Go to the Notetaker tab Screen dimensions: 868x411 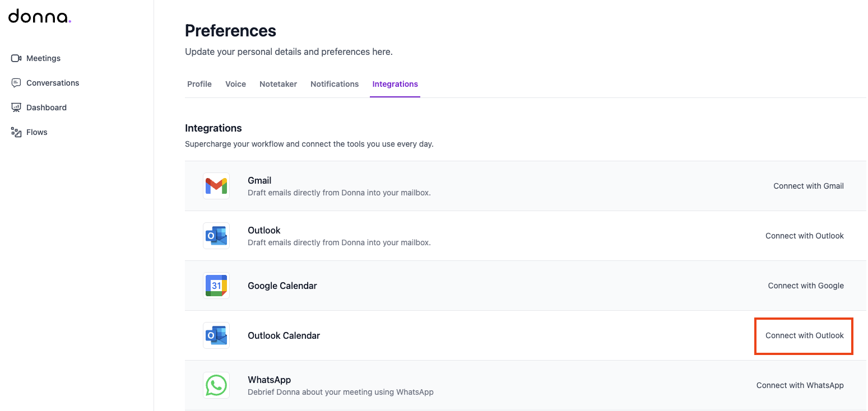click(278, 84)
